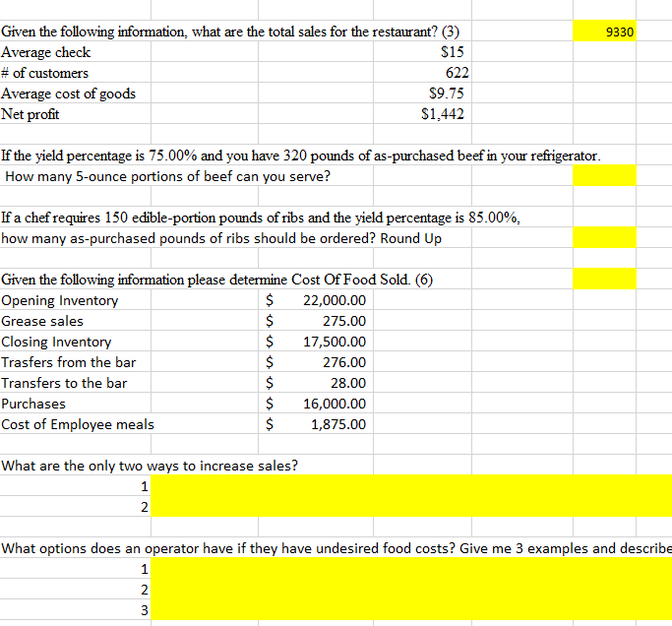This screenshot has height=626, width=672.
Task: Select yellow answer row 2 for increasing sales
Action: point(411,506)
